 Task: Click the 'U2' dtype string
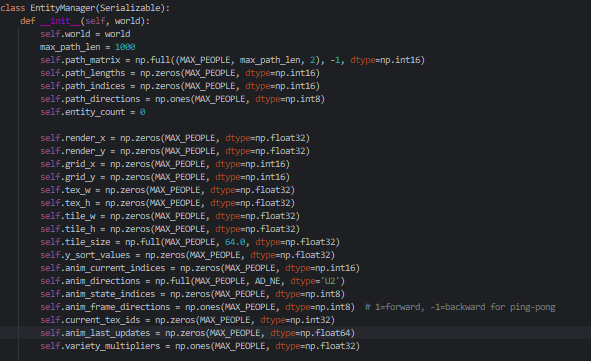pos(330,281)
